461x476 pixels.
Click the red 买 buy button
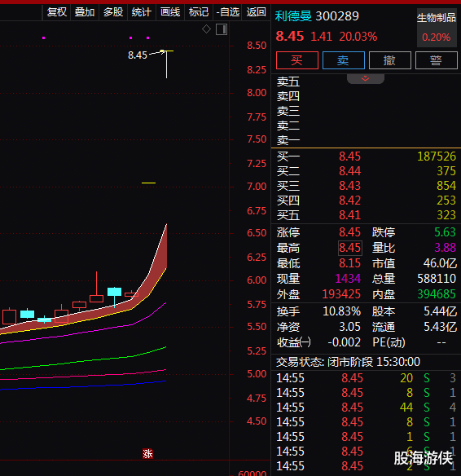(297, 60)
